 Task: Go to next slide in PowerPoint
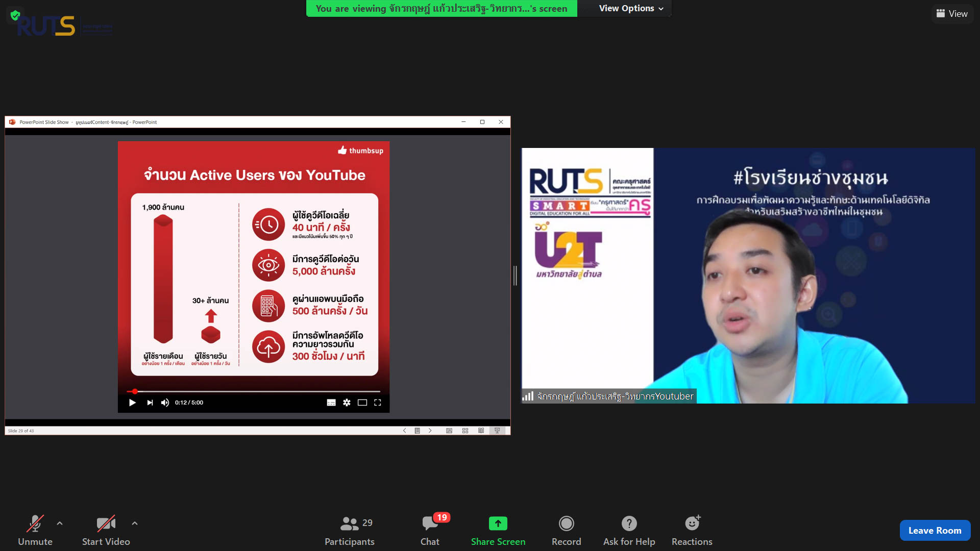pos(430,431)
